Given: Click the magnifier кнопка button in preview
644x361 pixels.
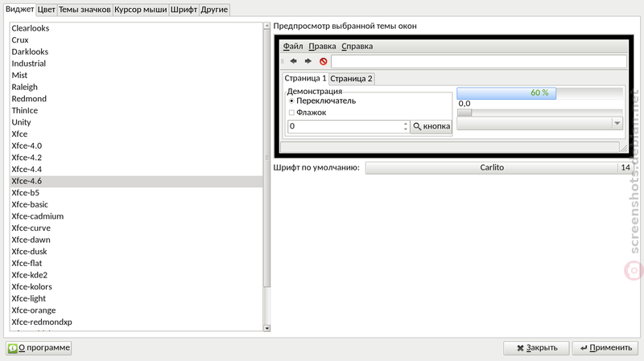Looking at the screenshot, I should pos(431,126).
